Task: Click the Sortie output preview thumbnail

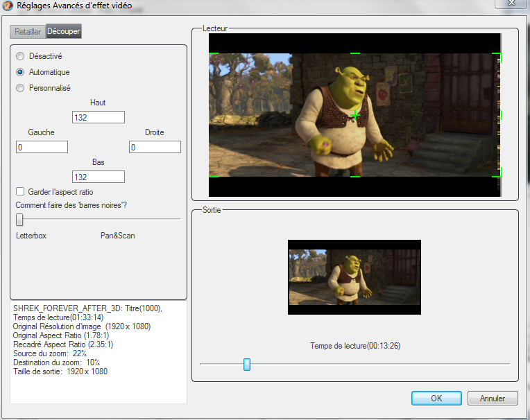Action: [354, 277]
